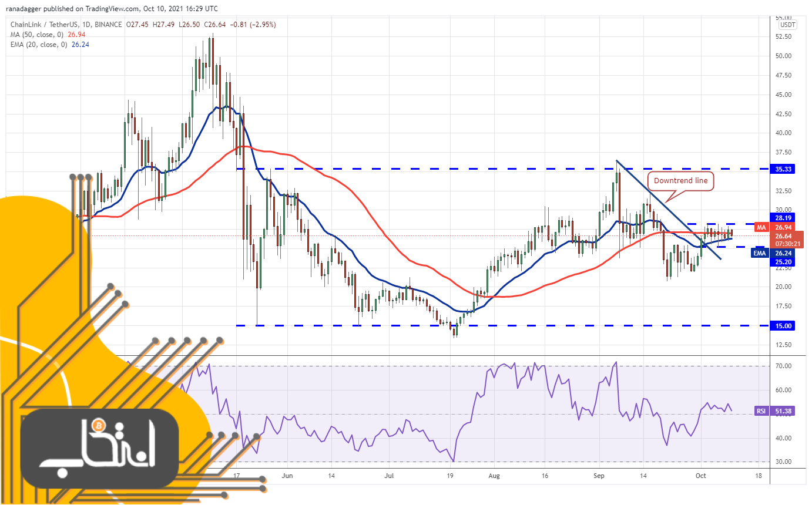
Task: Click 70.00 on the RSI axis
Action: coord(784,366)
